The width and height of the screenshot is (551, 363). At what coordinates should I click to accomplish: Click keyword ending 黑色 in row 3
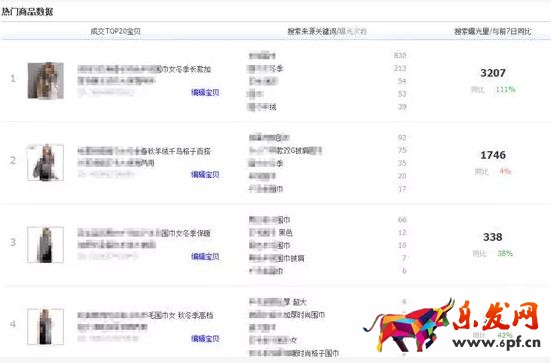[x=271, y=233]
